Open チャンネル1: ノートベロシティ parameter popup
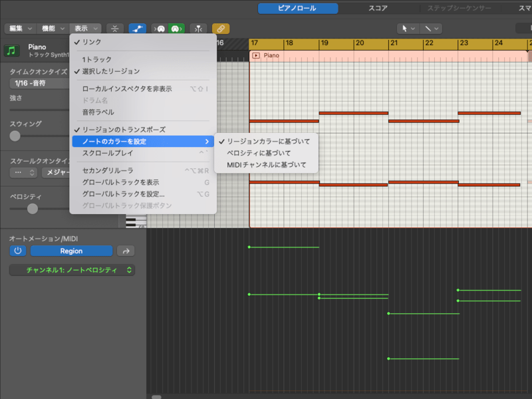Screen dimensions: 532x399 (x=72, y=270)
